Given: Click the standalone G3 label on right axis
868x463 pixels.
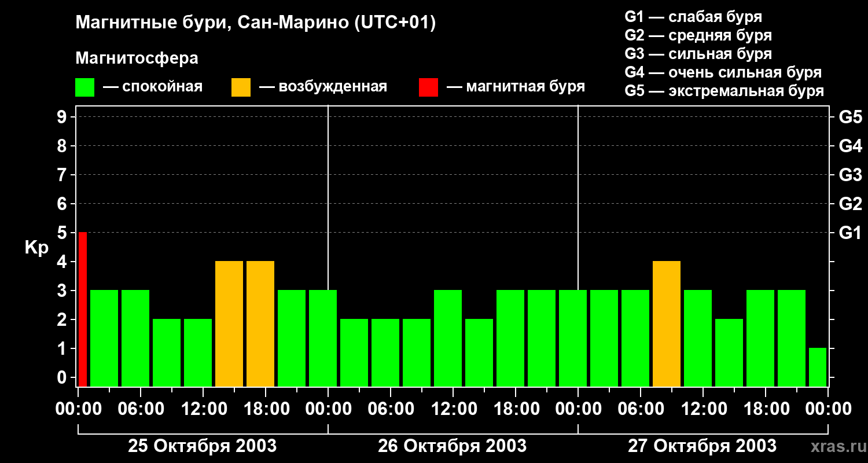Looking at the screenshot, I should tap(851, 175).
